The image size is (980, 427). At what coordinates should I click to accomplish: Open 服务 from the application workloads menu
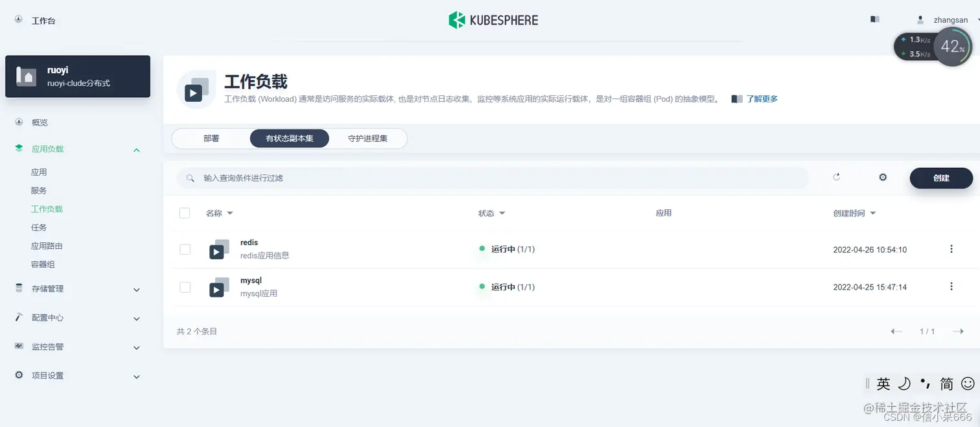[40, 190]
